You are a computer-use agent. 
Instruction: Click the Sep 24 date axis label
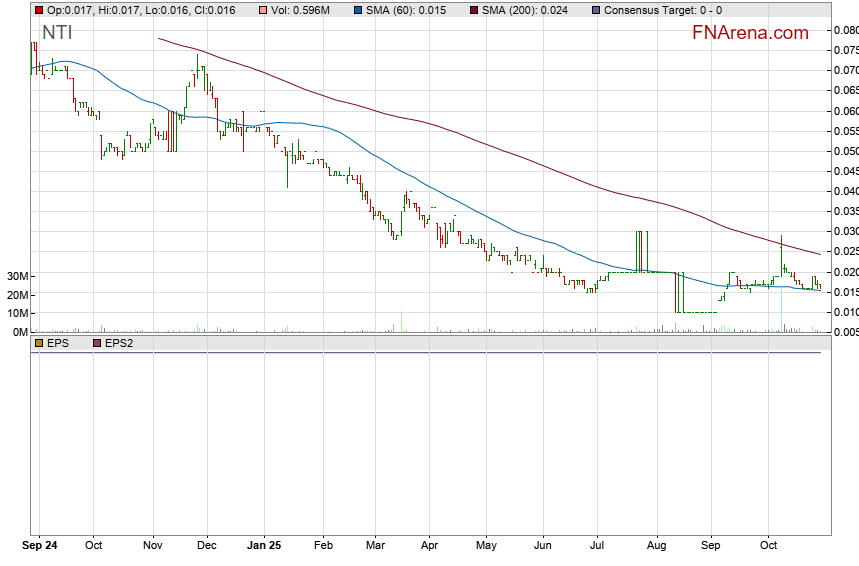pyautogui.click(x=39, y=547)
